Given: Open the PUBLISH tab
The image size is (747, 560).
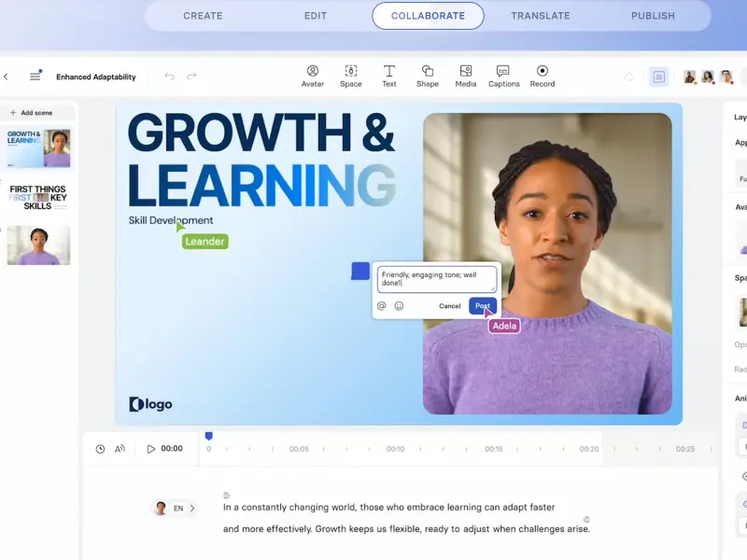Looking at the screenshot, I should [x=653, y=16].
